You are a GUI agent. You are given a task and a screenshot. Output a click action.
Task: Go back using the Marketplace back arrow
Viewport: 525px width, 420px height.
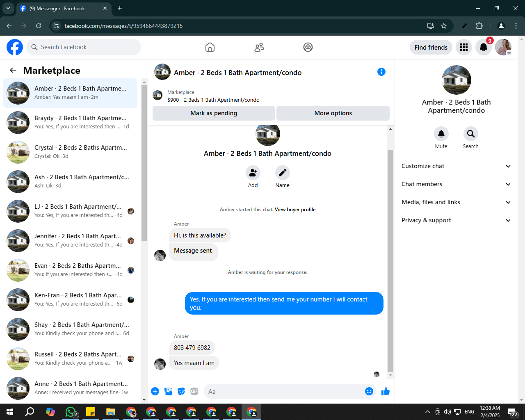(13, 70)
